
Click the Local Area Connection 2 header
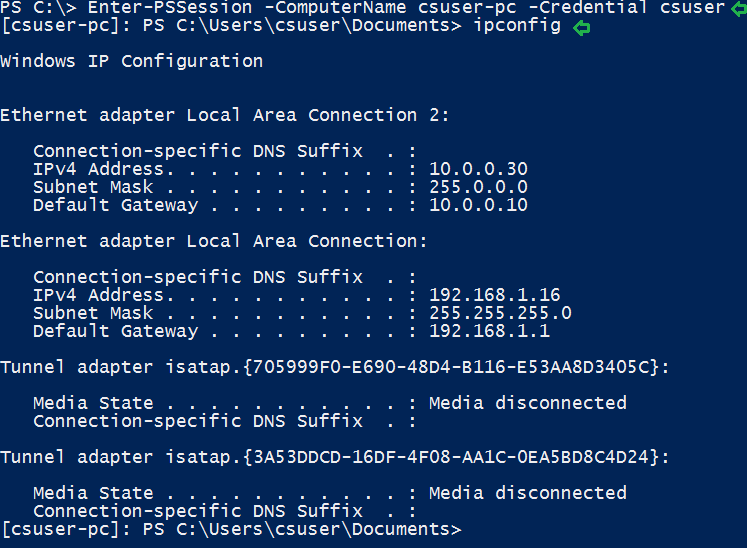click(224, 116)
